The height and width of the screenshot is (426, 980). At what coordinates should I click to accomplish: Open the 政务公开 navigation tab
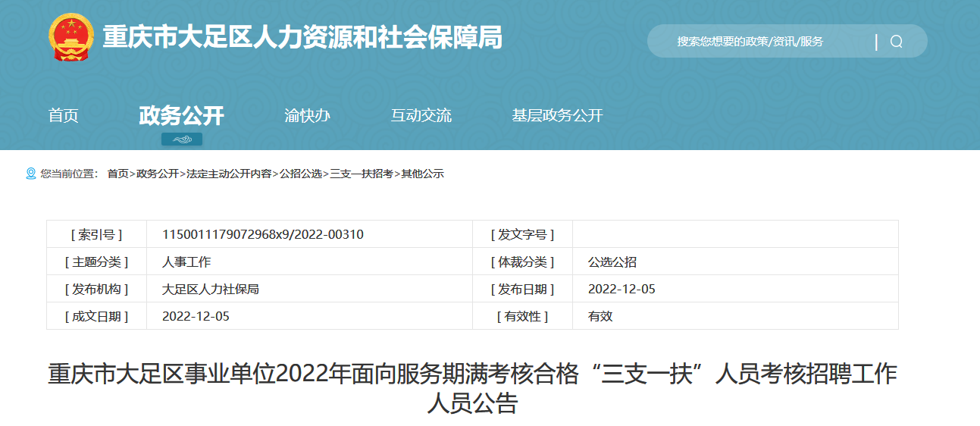182,115
